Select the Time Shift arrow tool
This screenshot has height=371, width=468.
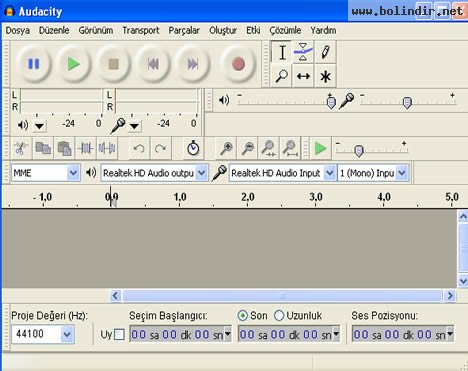point(303,76)
